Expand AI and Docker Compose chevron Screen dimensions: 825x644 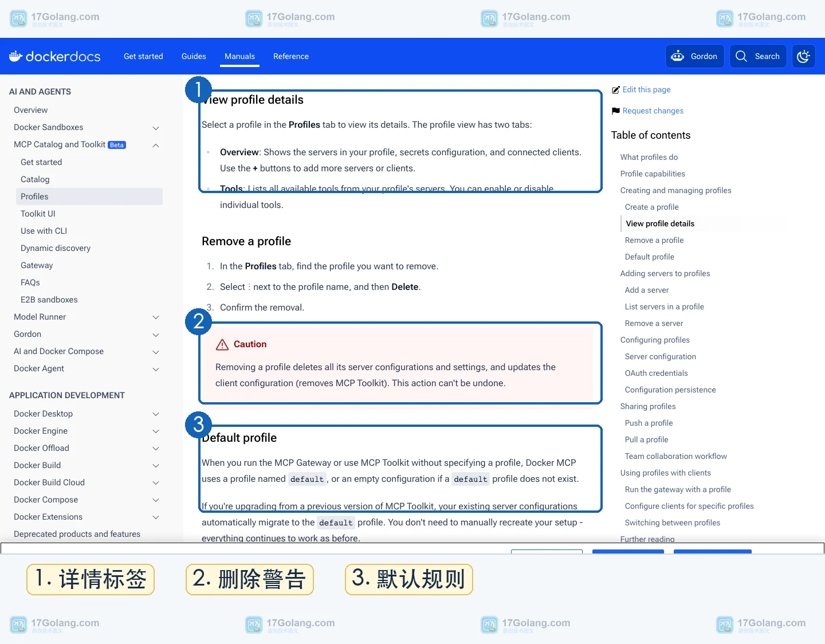(x=156, y=352)
